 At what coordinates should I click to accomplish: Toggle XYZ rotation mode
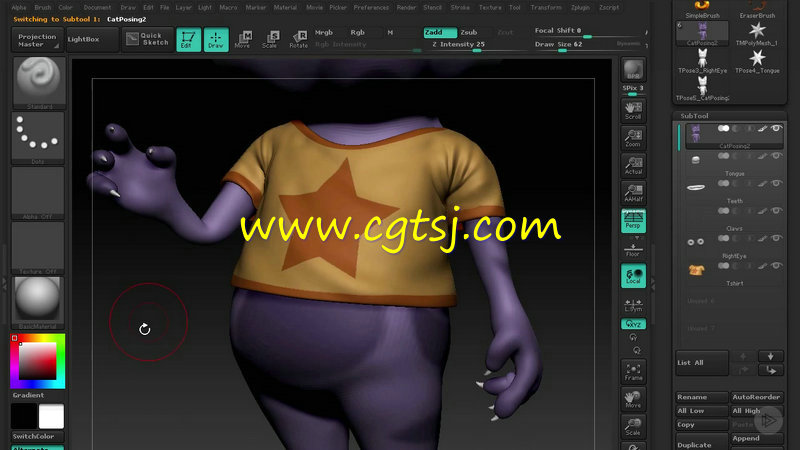click(633, 324)
